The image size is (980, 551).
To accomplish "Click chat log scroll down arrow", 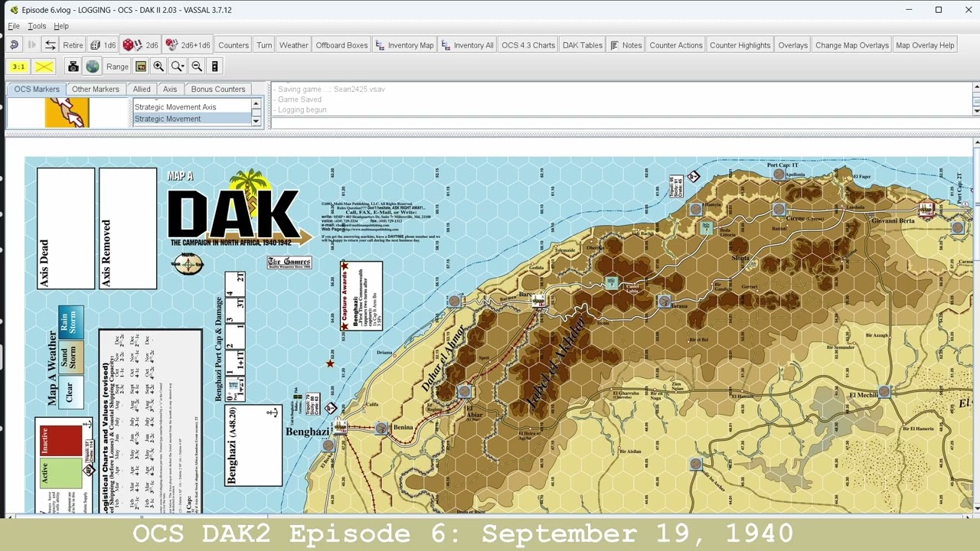I will click(976, 112).
